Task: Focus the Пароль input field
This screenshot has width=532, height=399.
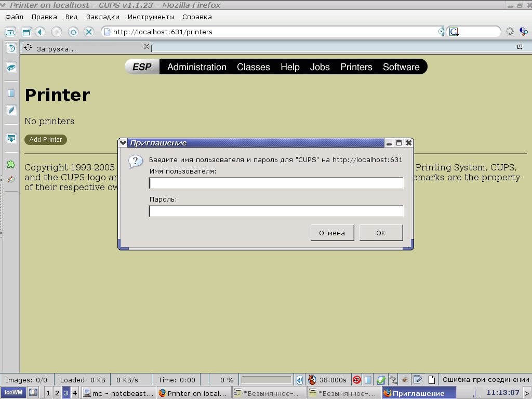Action: [x=276, y=211]
